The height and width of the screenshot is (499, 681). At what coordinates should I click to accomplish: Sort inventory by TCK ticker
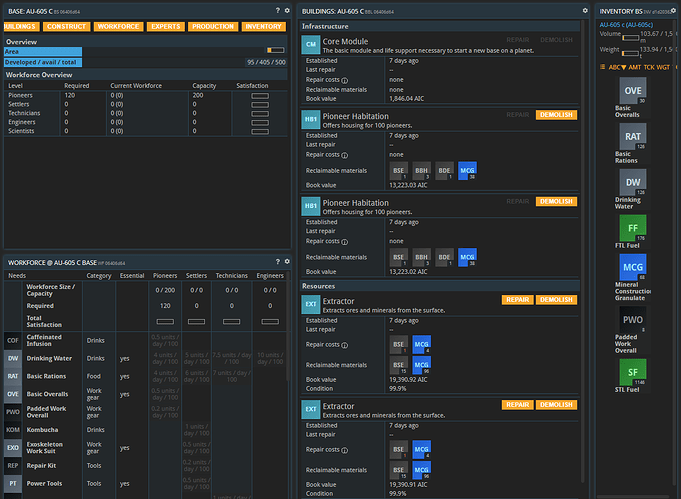tap(649, 67)
